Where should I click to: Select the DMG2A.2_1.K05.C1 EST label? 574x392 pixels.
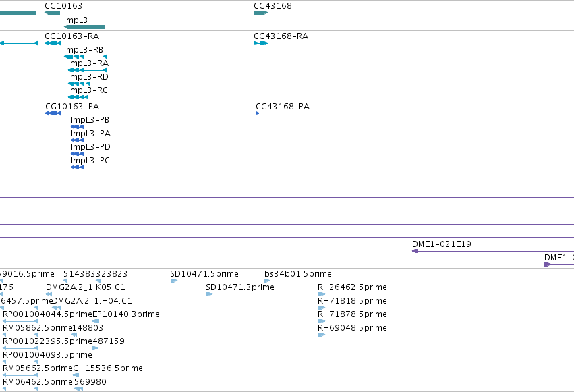85,287
